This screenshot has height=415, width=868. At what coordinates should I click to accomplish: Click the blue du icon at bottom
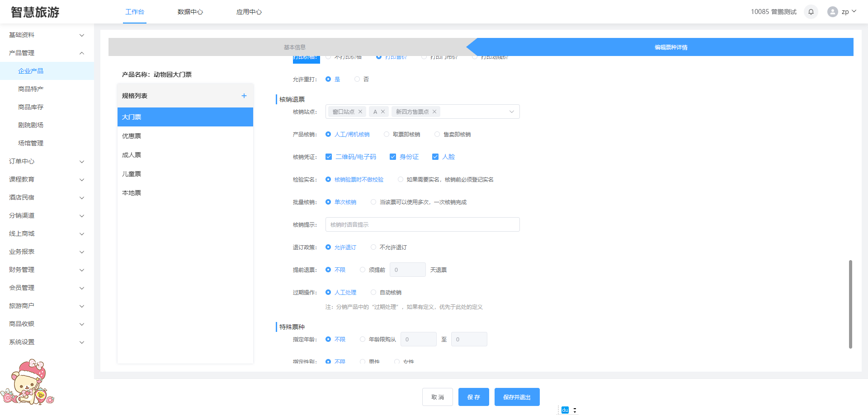pyautogui.click(x=565, y=410)
